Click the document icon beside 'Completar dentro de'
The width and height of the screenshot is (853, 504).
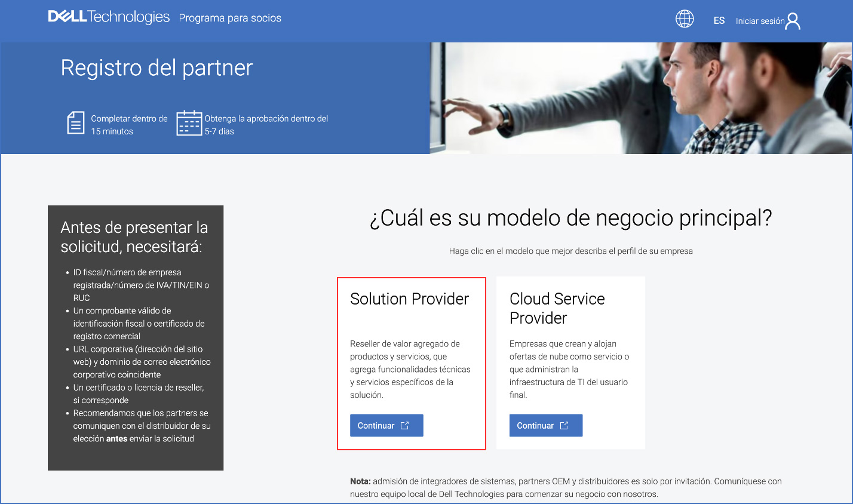coord(75,123)
